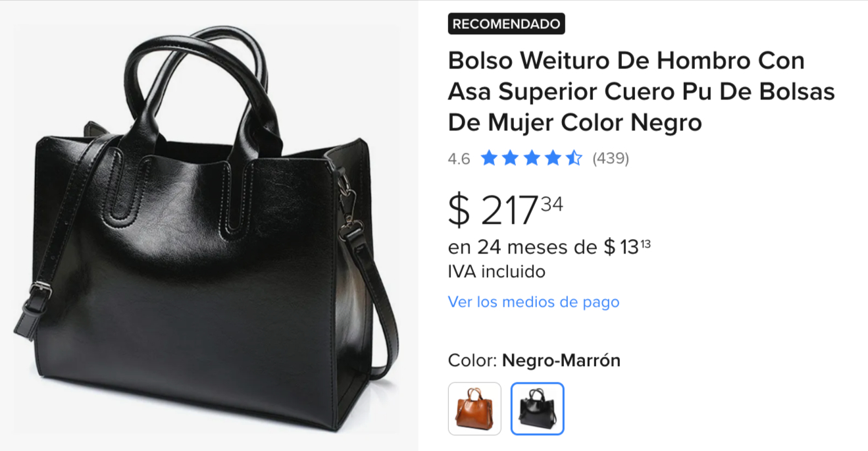Select the black handbag color option
The width and height of the screenshot is (868, 451).
click(x=538, y=409)
